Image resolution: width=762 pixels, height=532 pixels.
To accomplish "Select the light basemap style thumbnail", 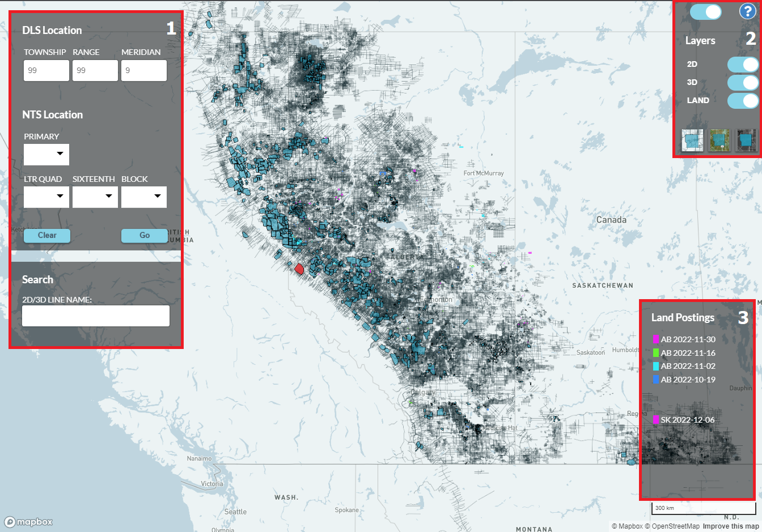I will (x=692, y=140).
